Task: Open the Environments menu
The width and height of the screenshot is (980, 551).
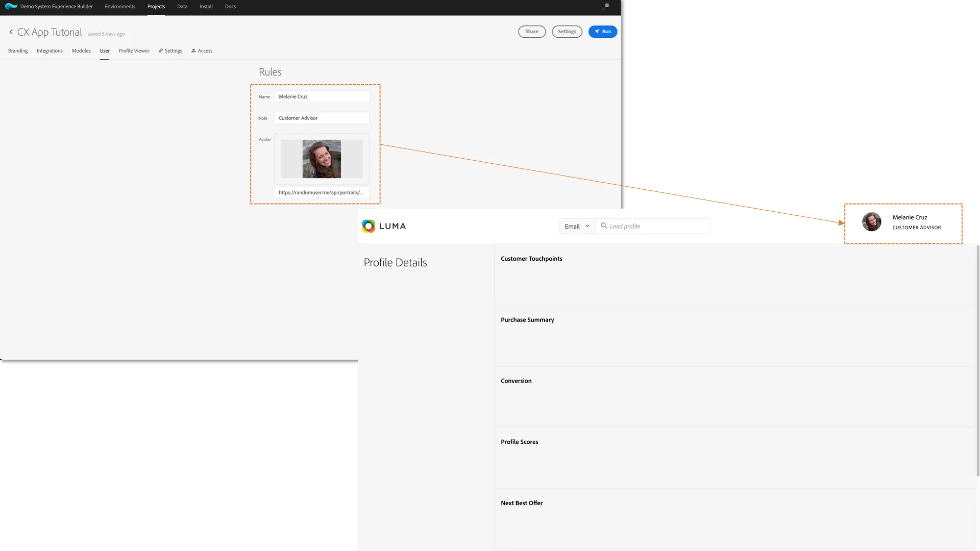Action: coord(120,7)
